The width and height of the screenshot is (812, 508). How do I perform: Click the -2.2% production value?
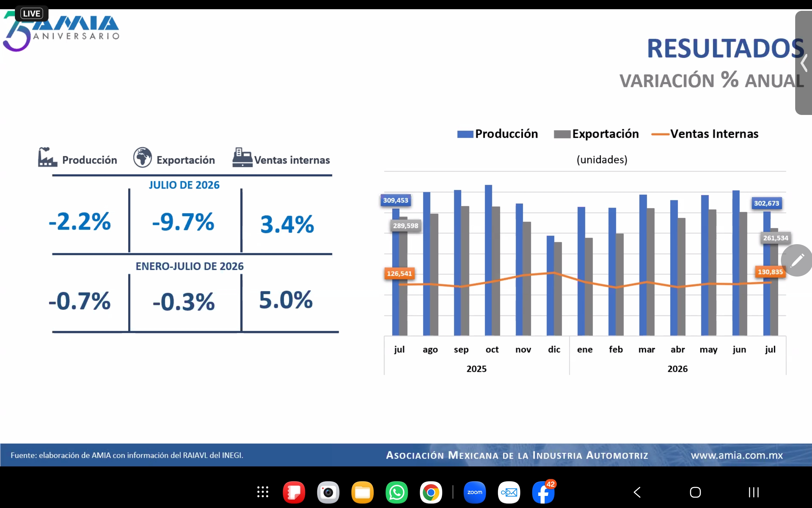pos(80,221)
